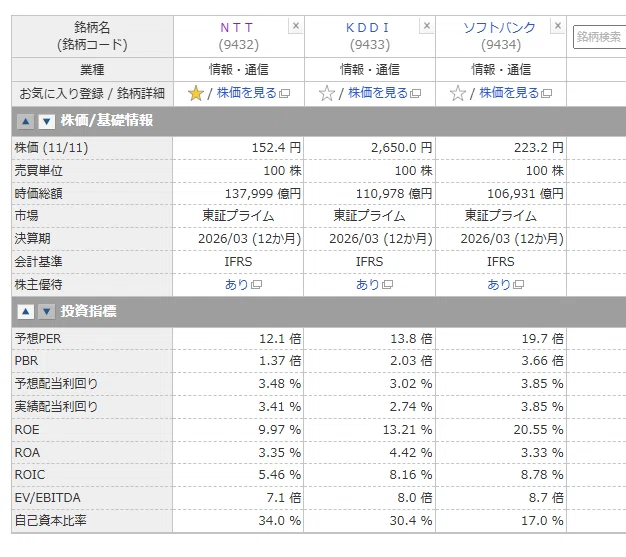Click the 予想配当利回り row label
This screenshot has width=626, height=557.
click(56, 384)
